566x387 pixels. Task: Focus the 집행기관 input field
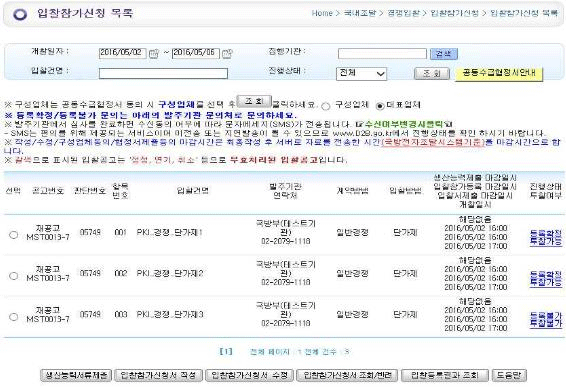pyautogui.click(x=382, y=54)
